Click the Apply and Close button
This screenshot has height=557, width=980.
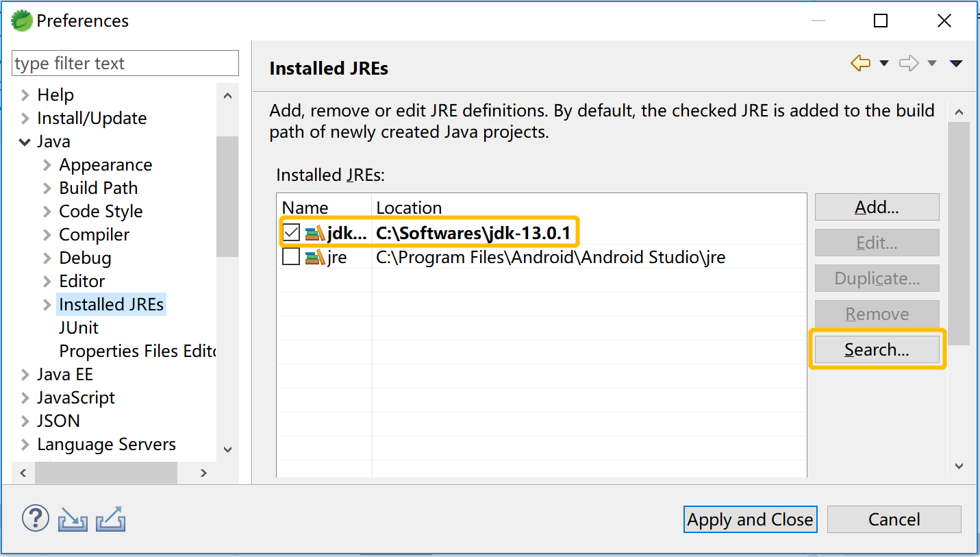(750, 519)
